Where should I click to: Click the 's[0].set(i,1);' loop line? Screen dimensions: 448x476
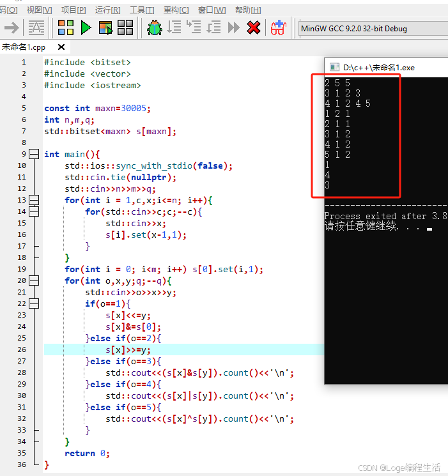point(164,269)
